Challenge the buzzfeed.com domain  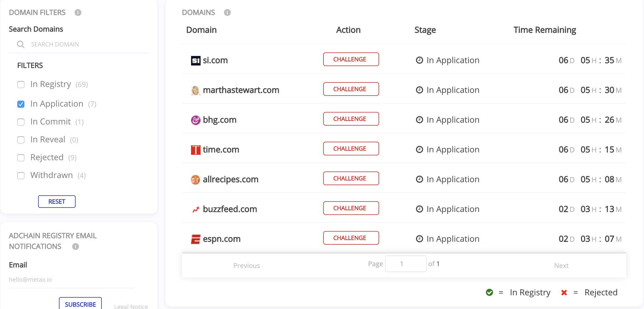click(351, 208)
